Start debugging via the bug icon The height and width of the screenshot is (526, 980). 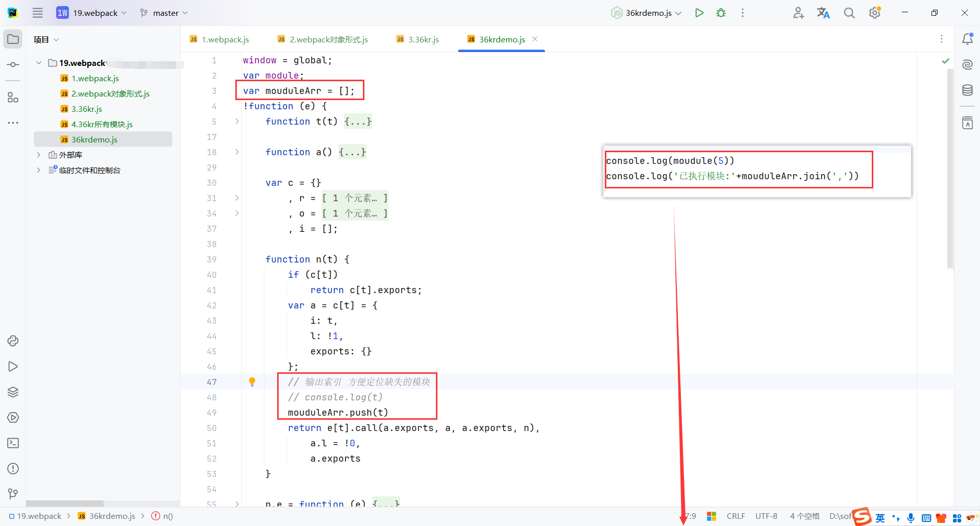point(721,13)
